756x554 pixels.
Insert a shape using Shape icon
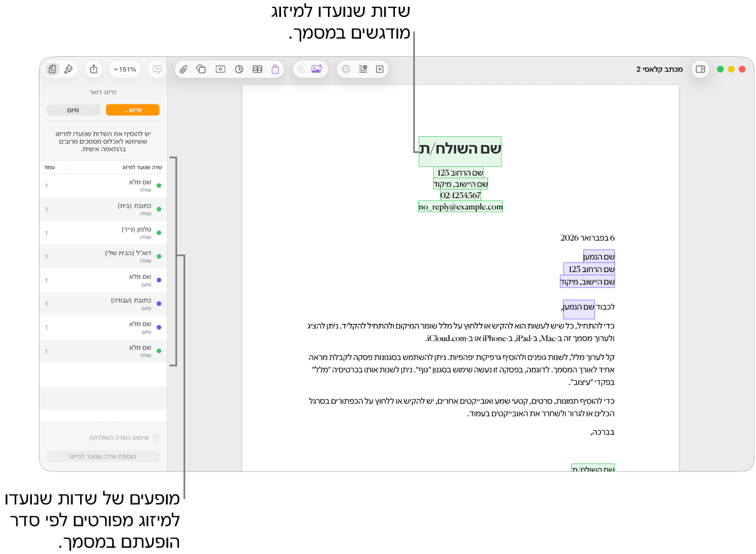pyautogui.click(x=202, y=69)
